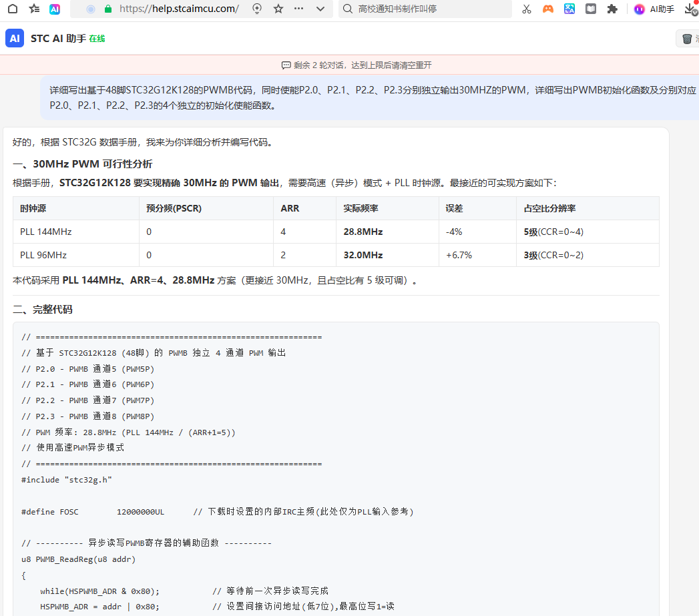Click the 在线 online status label
The width and height of the screenshot is (699, 616).
(x=97, y=39)
